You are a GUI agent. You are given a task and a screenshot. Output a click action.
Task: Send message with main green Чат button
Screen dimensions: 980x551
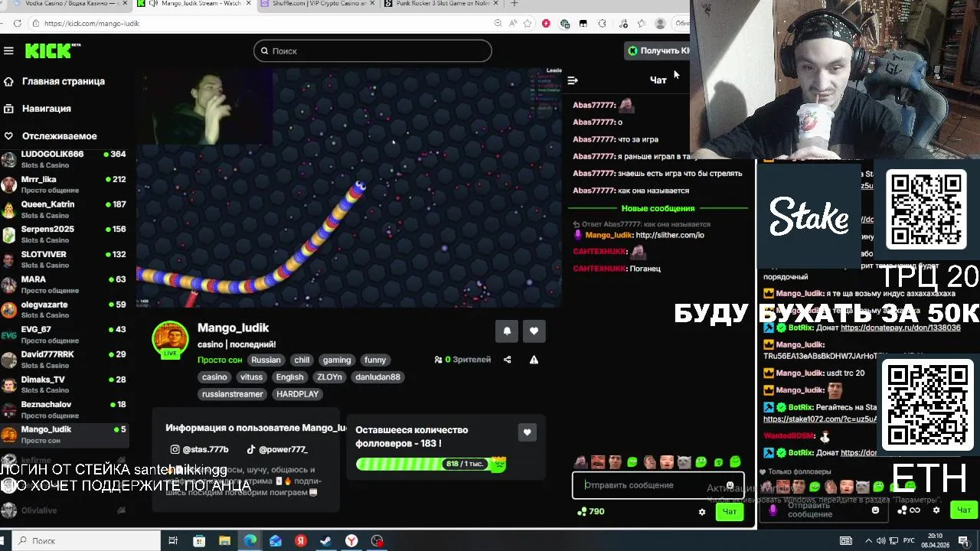730,512
